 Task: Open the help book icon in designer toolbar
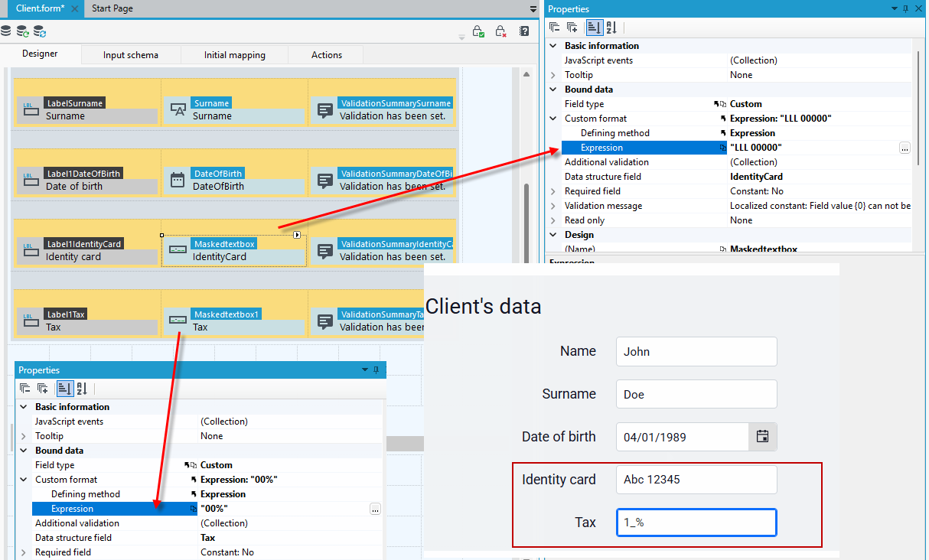(x=524, y=31)
